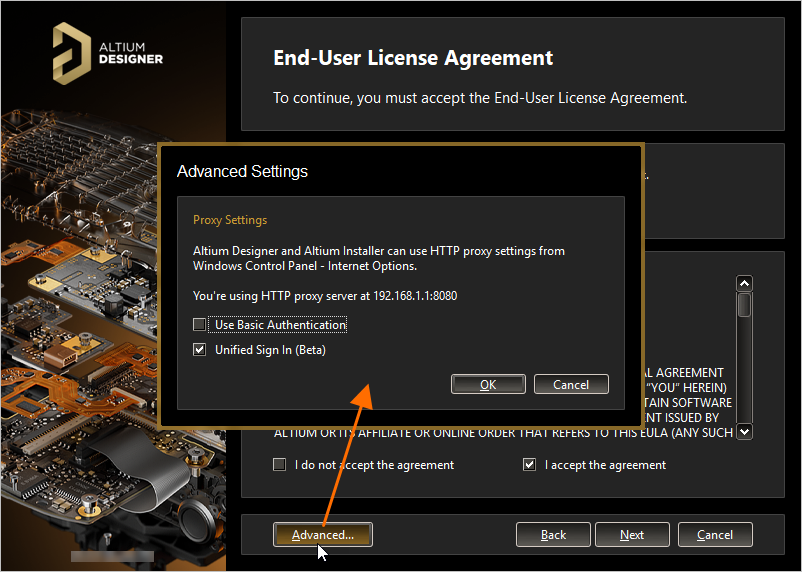Toggle 'I accept the agreement' checkbox

tap(529, 465)
